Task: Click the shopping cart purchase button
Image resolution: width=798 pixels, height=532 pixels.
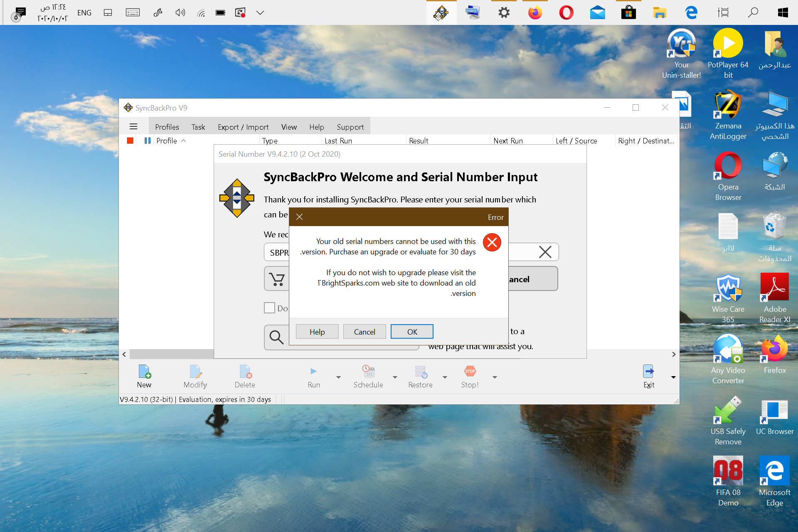Action: point(277,278)
